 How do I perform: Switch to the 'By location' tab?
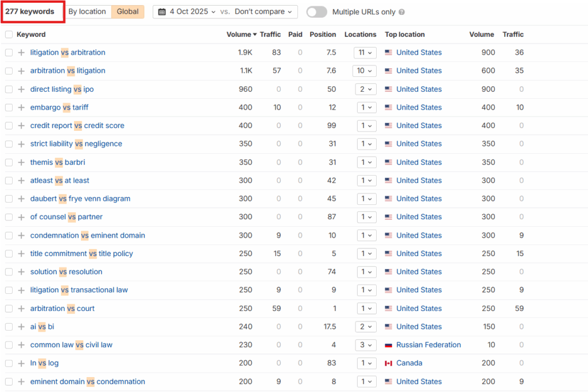pos(87,12)
